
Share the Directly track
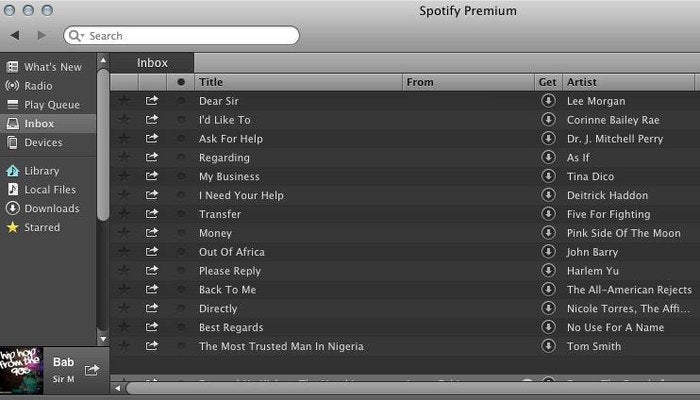152,308
